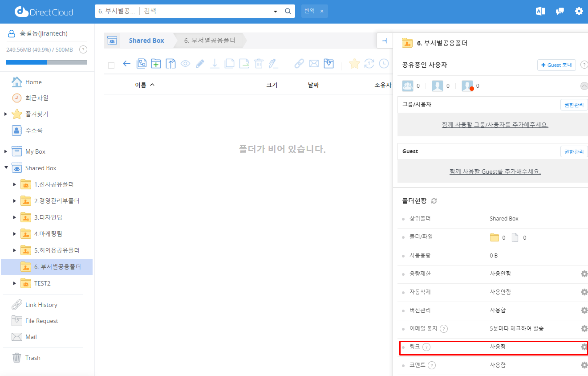The image size is (588, 376).
Task: Click the Guest invite button
Action: click(x=556, y=65)
